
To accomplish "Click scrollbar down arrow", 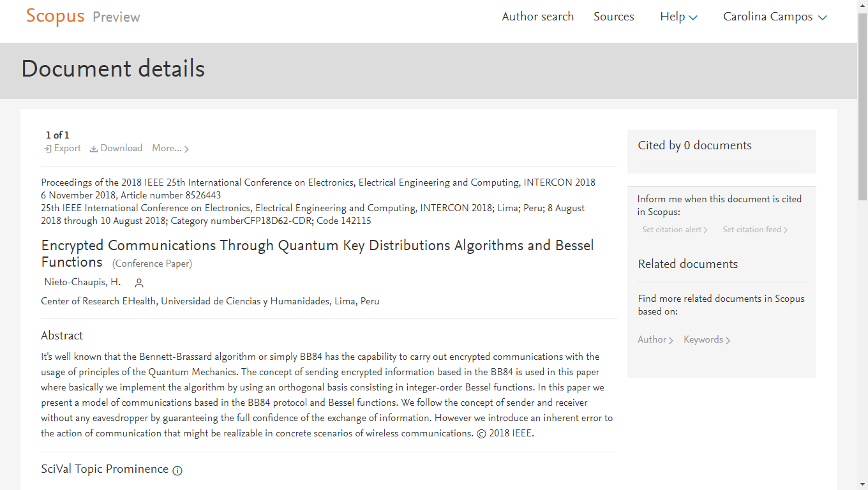I will [862, 484].
